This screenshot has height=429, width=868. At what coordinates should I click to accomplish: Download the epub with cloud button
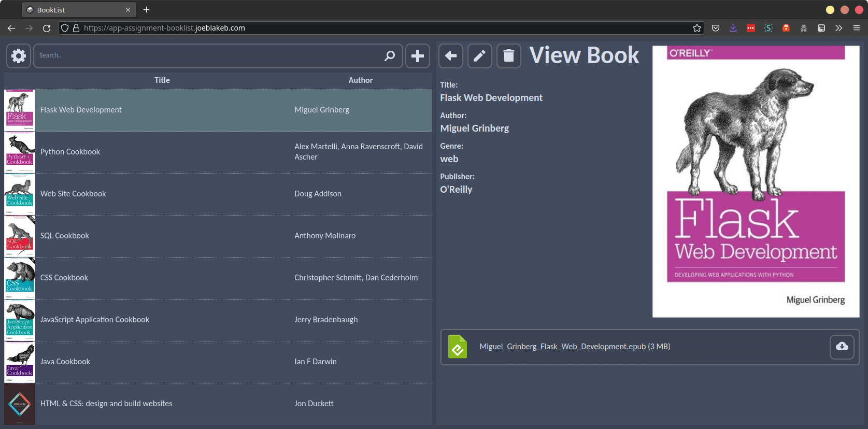[x=842, y=347]
